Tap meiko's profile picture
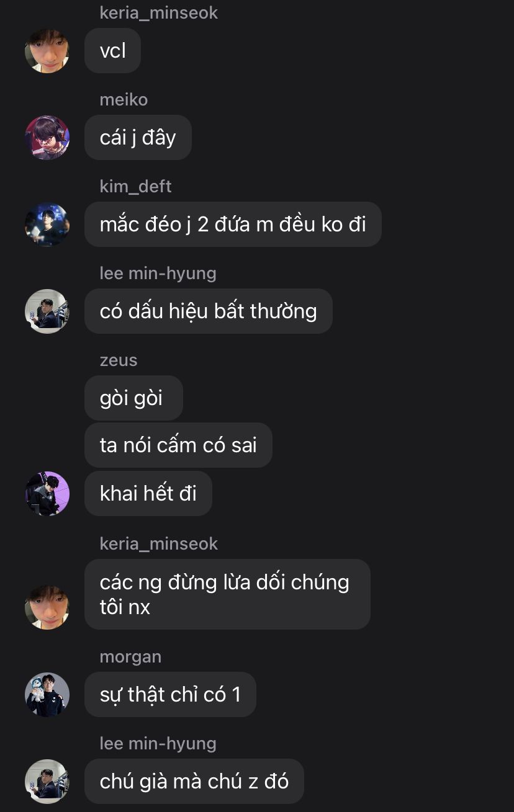Image resolution: width=514 pixels, height=812 pixels. 47,138
